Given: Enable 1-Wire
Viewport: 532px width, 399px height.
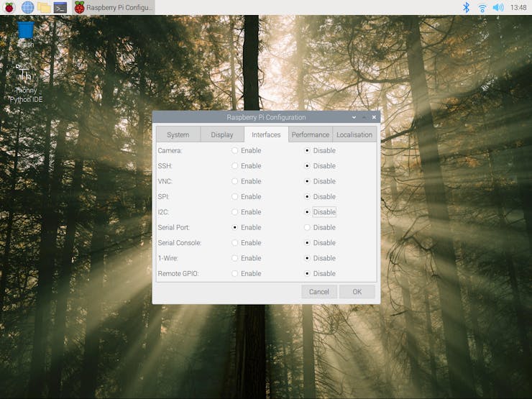Looking at the screenshot, I should 247,258.
